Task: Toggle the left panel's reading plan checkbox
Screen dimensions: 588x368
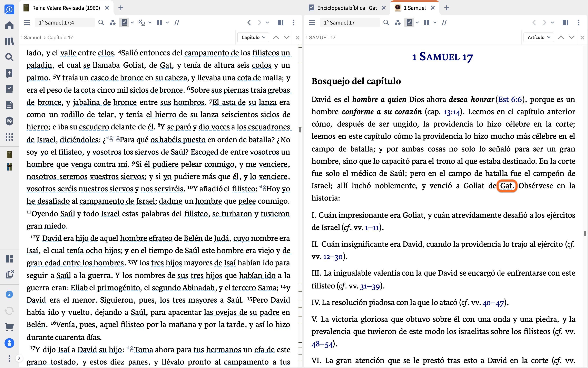Action: point(124,23)
